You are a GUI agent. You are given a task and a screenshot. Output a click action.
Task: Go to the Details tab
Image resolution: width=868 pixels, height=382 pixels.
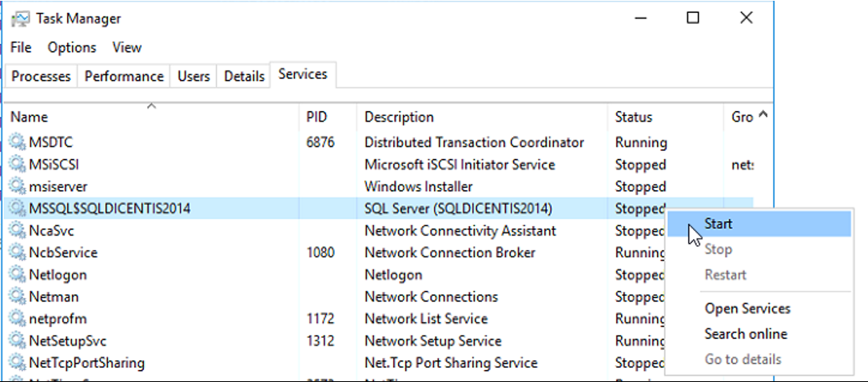tap(244, 77)
